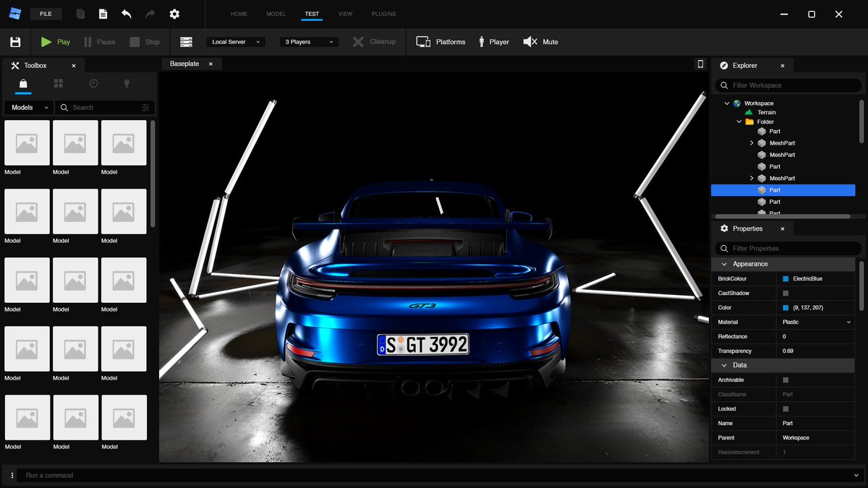The image size is (868, 488).
Task: Save with the floppy disk icon
Action: point(15,42)
